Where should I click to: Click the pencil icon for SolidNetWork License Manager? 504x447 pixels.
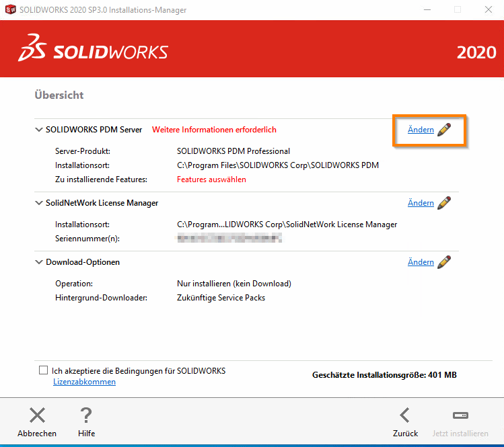pos(444,203)
